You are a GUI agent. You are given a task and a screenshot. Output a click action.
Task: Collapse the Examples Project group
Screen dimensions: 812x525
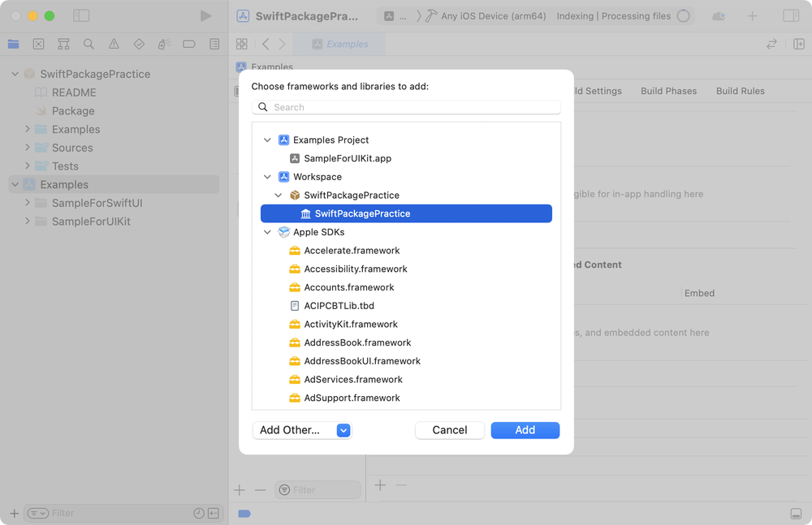pyautogui.click(x=267, y=140)
